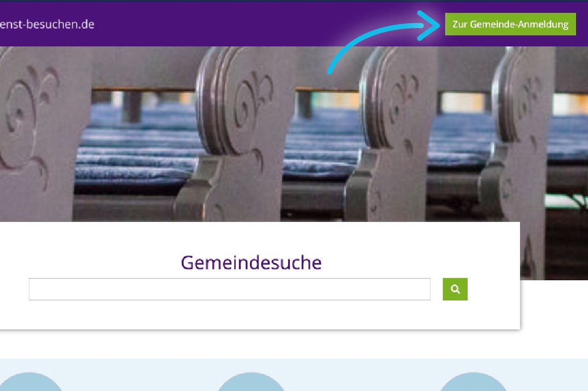Screen dimensions: 588x391
Task: Click the blue curved arrow graphic
Action: [384, 41]
